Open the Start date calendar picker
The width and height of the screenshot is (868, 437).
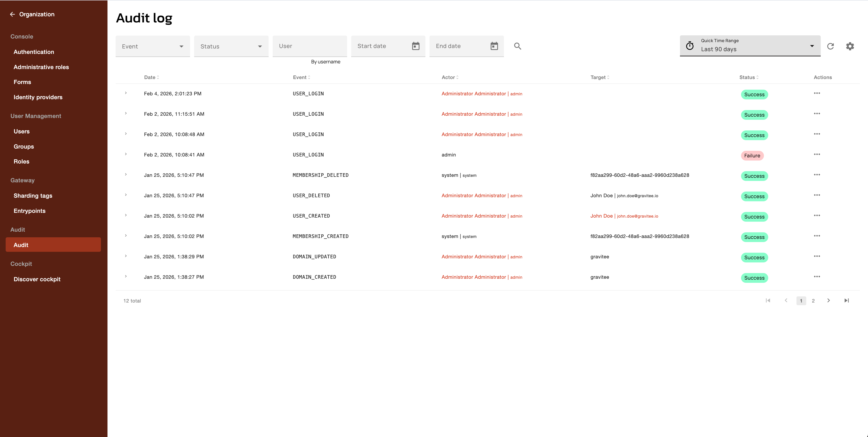click(415, 46)
